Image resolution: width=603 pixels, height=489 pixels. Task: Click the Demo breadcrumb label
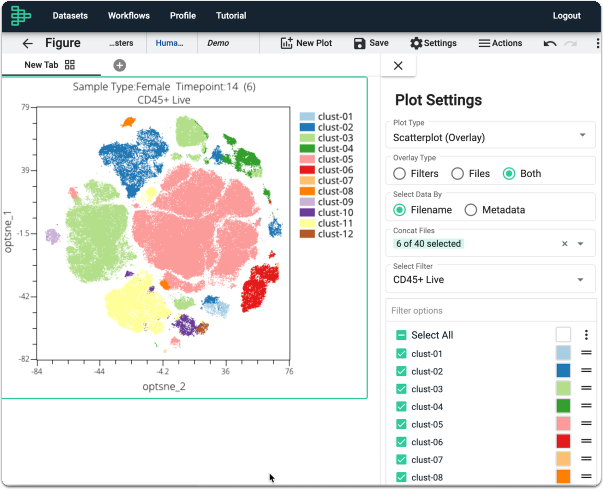[x=218, y=43]
